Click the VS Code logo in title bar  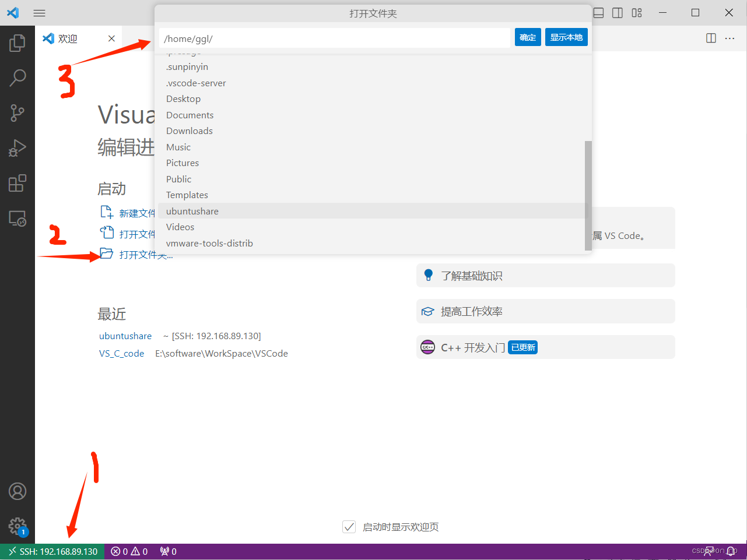tap(13, 13)
